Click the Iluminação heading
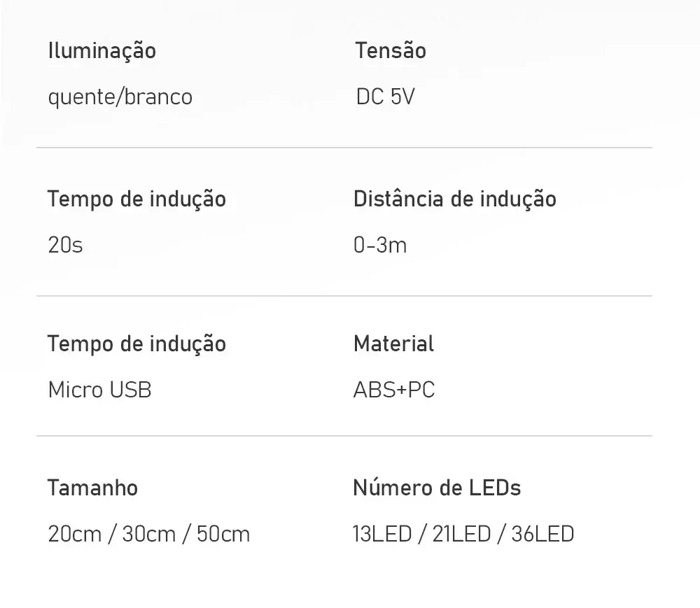Viewport: 700px width, 608px height. (101, 51)
